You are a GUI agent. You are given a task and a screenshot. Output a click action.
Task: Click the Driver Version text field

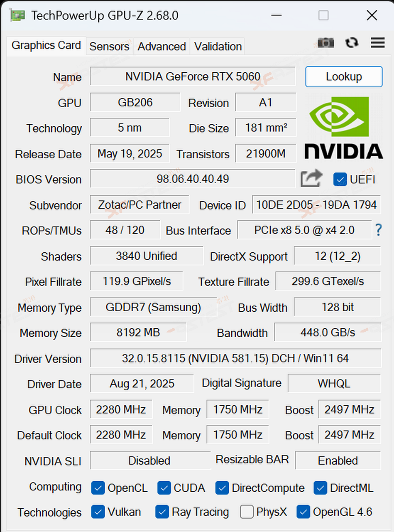coord(235,358)
